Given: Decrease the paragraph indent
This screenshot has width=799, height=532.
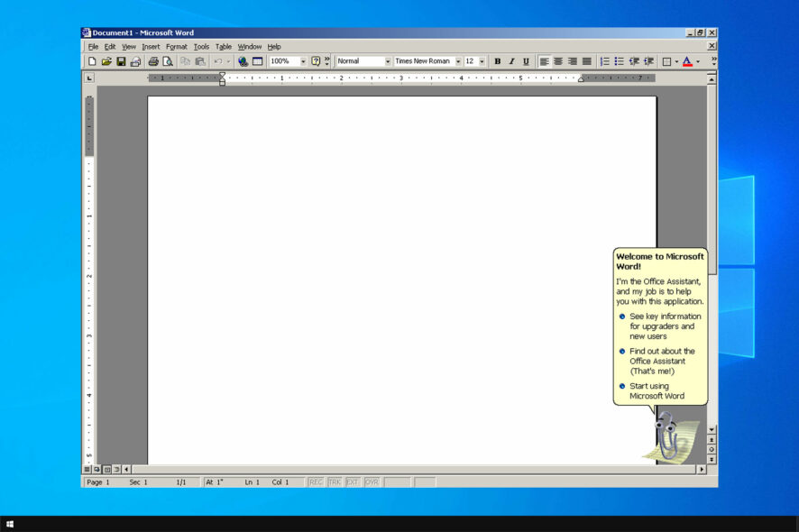Looking at the screenshot, I should (x=634, y=61).
